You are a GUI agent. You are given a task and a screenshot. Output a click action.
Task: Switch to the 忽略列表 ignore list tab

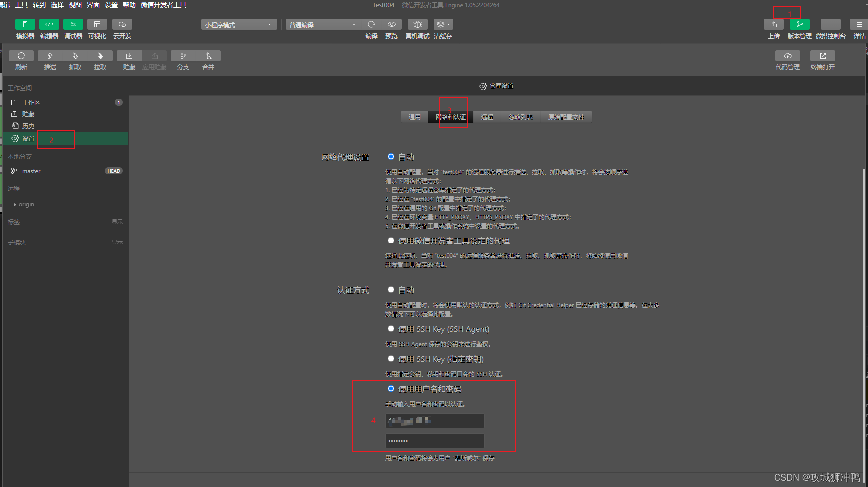521,117
